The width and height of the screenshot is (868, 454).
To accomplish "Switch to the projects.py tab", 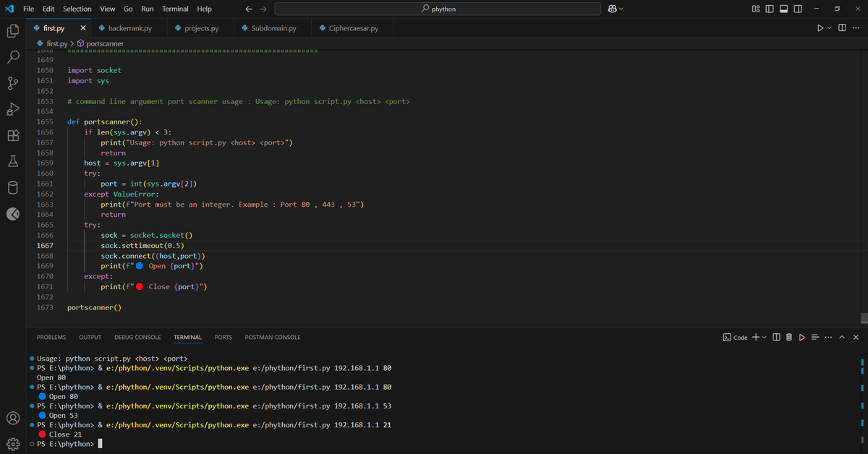I will tap(202, 28).
